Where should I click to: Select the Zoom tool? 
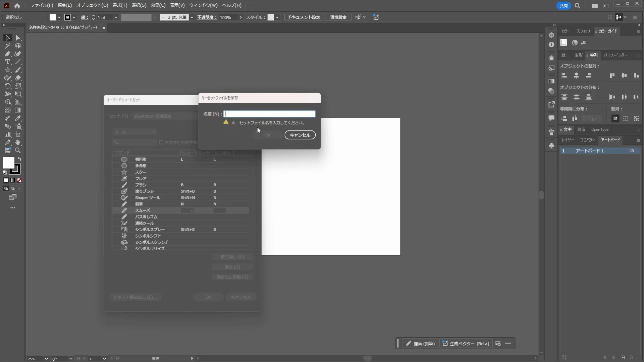(18, 150)
